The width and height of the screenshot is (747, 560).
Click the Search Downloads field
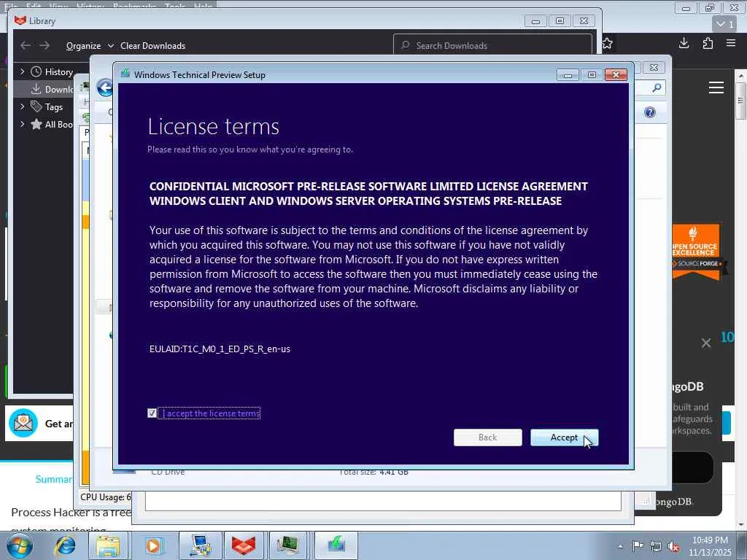[x=492, y=46]
